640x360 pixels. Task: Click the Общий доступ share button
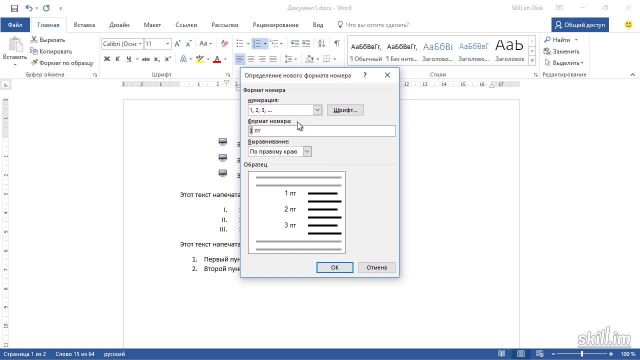click(580, 25)
